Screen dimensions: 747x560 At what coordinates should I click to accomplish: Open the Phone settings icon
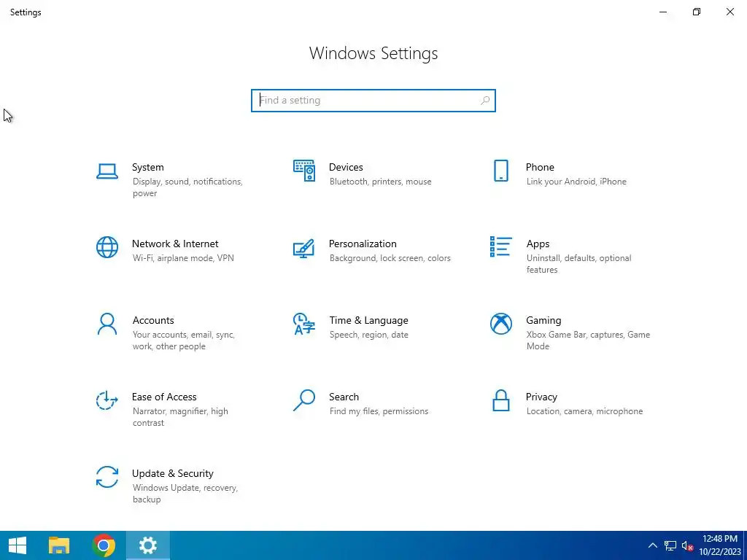pyautogui.click(x=500, y=171)
